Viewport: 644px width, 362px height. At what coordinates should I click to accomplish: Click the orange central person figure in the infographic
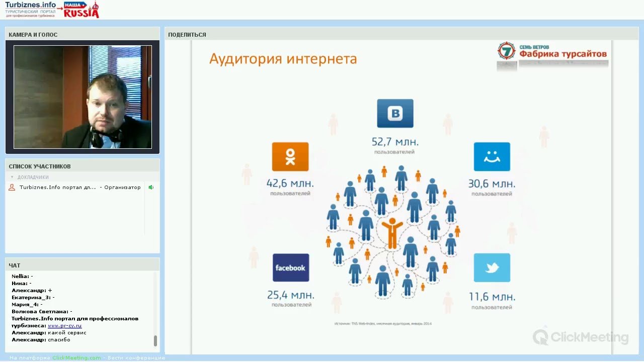point(392,234)
